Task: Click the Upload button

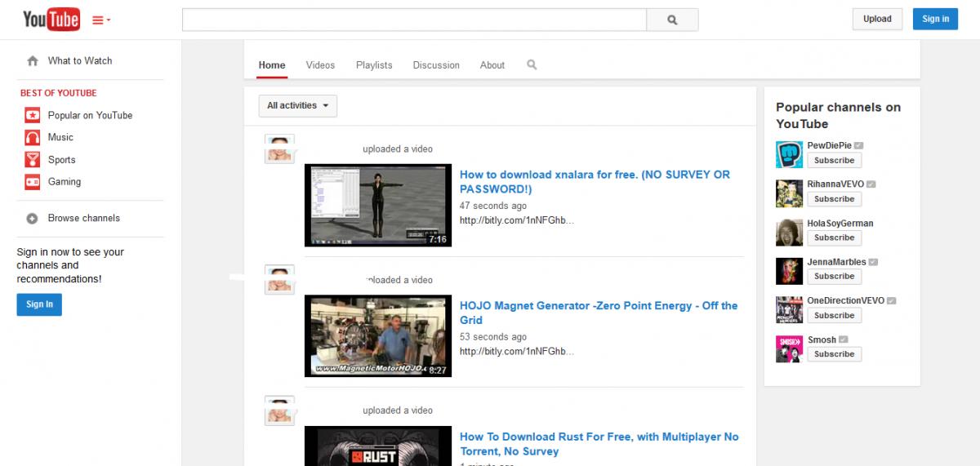Action: [877, 19]
